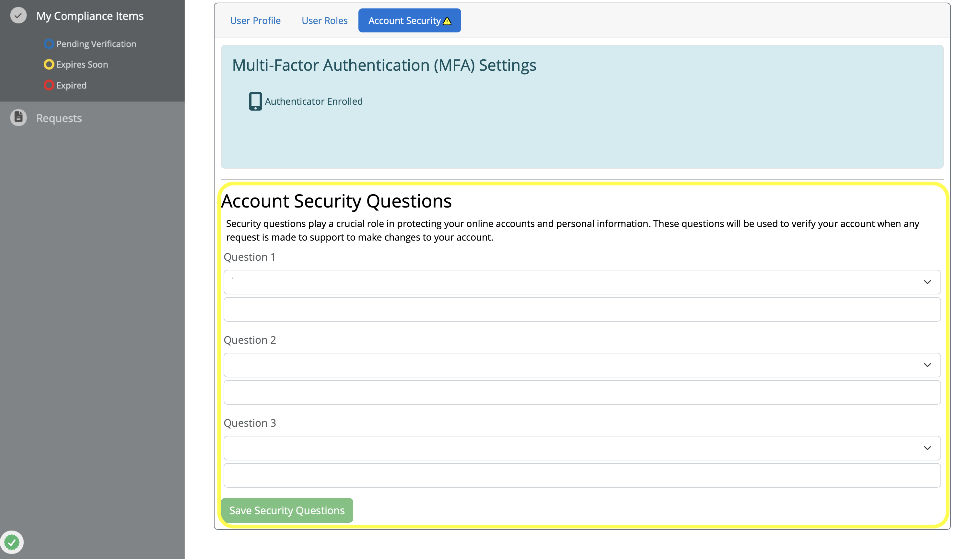This screenshot has height=559, width=980.
Task: Open the Requests sidebar section
Action: click(x=59, y=118)
